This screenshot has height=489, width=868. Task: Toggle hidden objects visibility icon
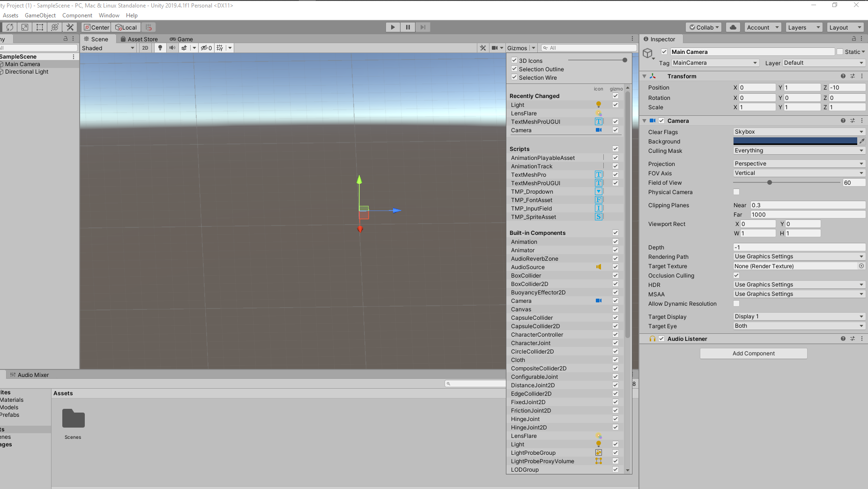coord(206,48)
